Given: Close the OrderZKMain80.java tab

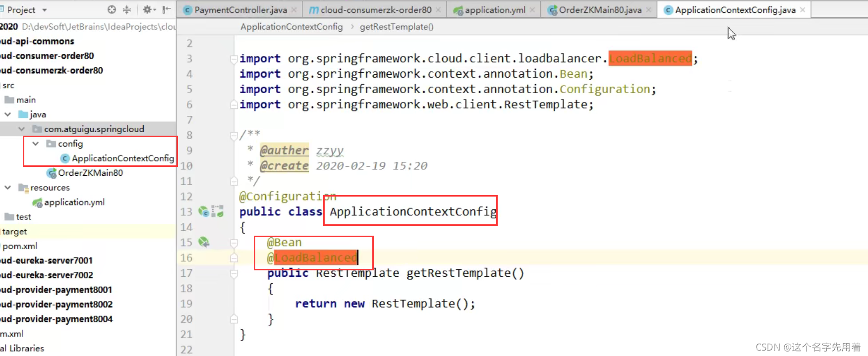Looking at the screenshot, I should [x=648, y=10].
